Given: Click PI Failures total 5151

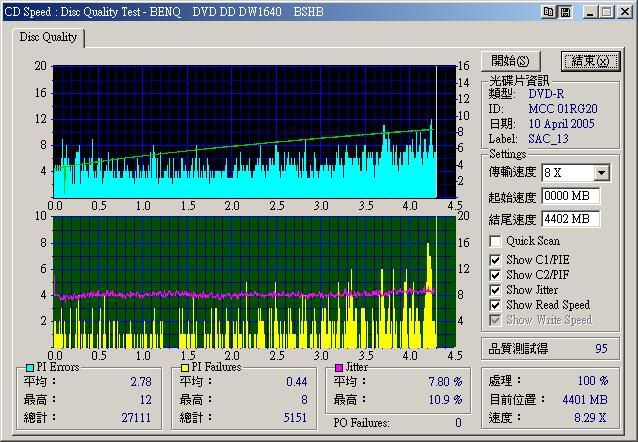Looking at the screenshot, I should [295, 418].
